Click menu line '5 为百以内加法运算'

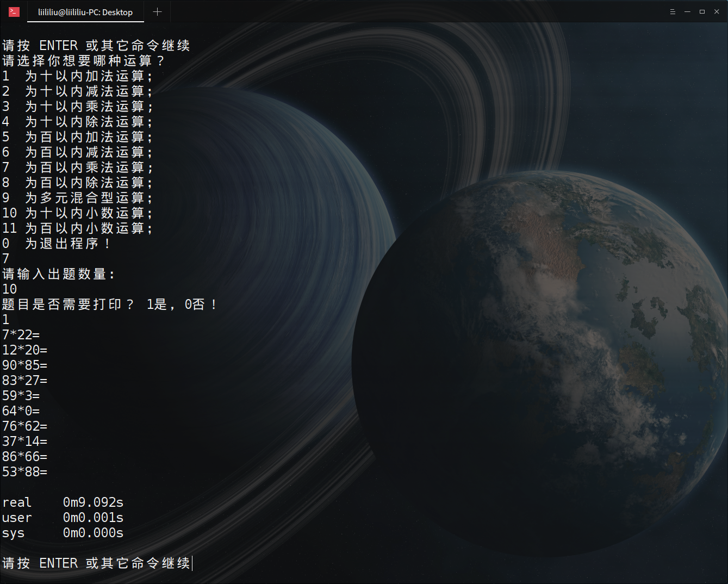coord(77,136)
